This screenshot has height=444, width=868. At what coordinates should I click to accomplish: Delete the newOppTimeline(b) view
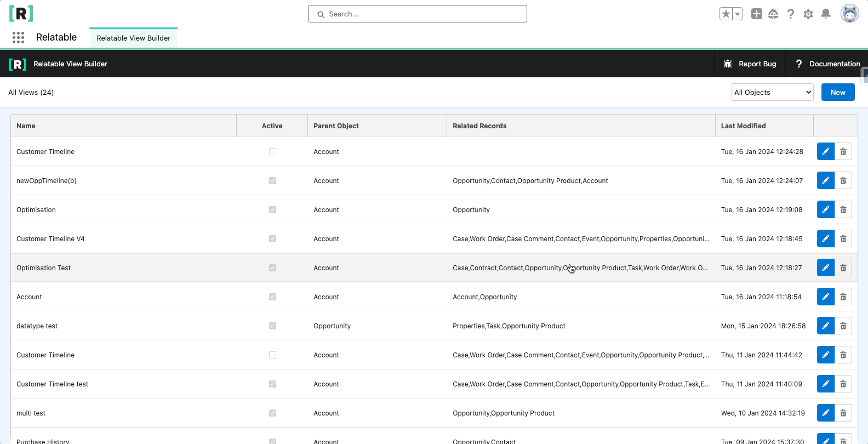[843, 180]
